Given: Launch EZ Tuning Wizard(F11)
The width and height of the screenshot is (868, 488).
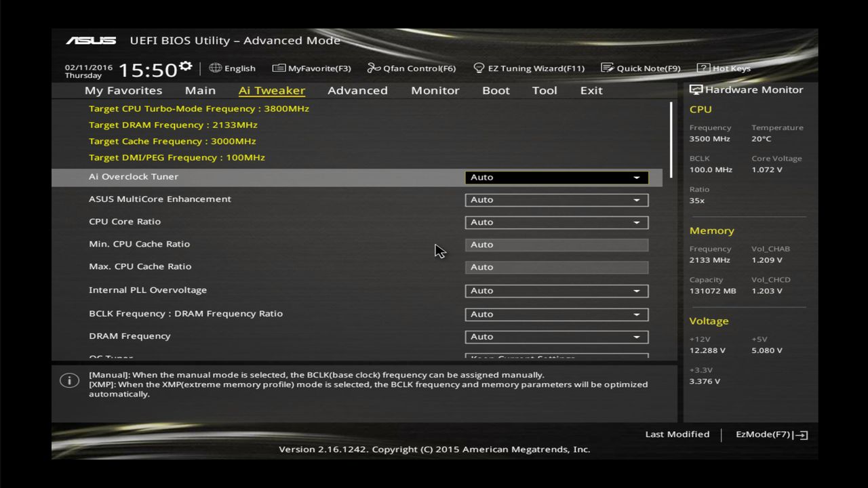Looking at the screenshot, I should [529, 68].
